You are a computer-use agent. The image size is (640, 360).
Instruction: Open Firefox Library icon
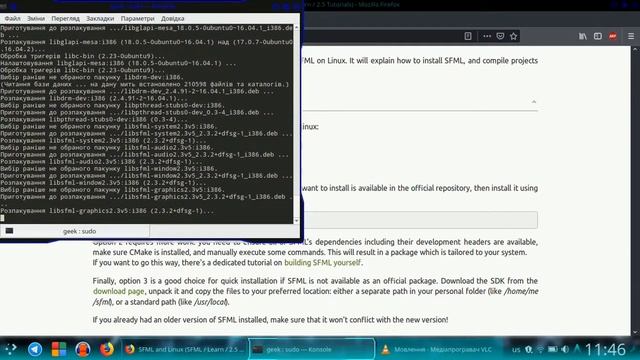pyautogui.click(x=583, y=36)
